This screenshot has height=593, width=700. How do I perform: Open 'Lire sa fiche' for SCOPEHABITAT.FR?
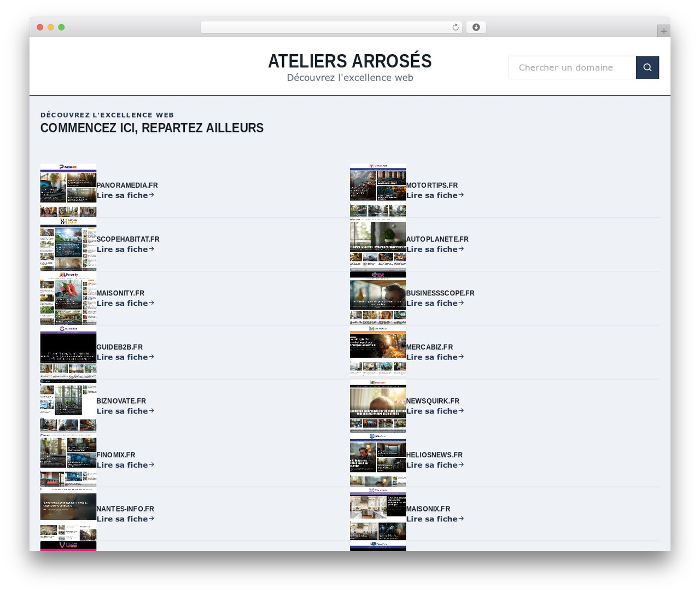[125, 249]
